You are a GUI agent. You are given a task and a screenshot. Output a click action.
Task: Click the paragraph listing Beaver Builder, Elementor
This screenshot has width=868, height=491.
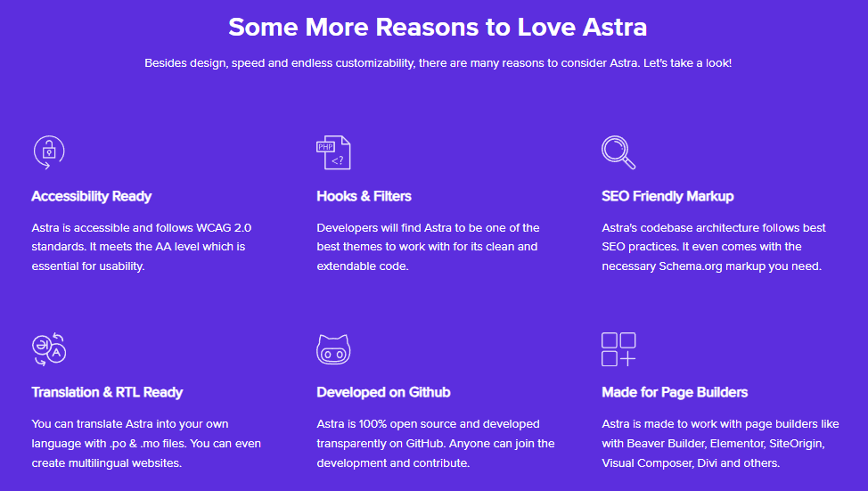coord(720,444)
